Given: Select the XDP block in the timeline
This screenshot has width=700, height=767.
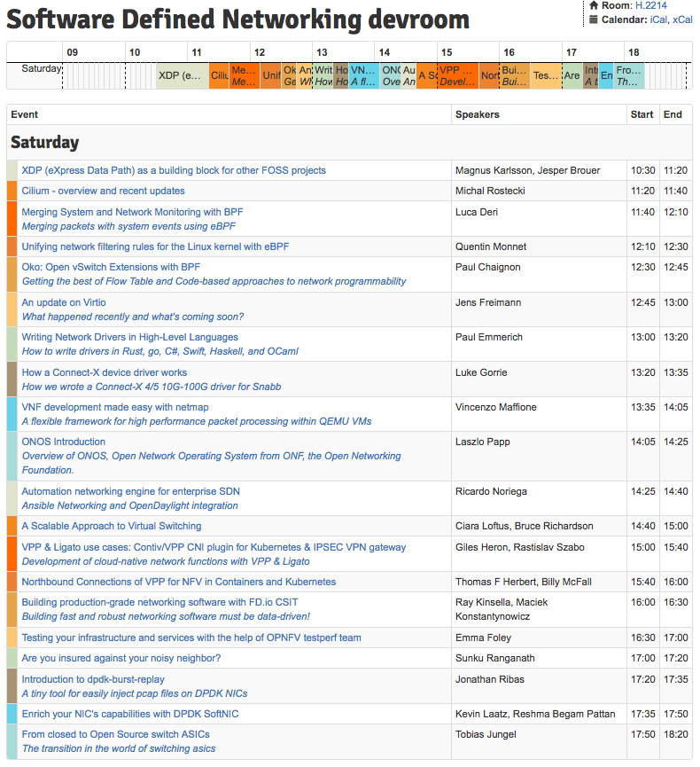Looking at the screenshot, I should click(x=182, y=76).
